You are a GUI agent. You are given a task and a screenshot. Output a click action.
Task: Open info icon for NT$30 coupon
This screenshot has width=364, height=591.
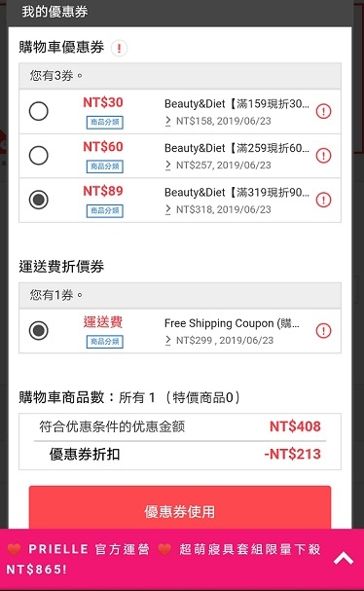(323, 111)
